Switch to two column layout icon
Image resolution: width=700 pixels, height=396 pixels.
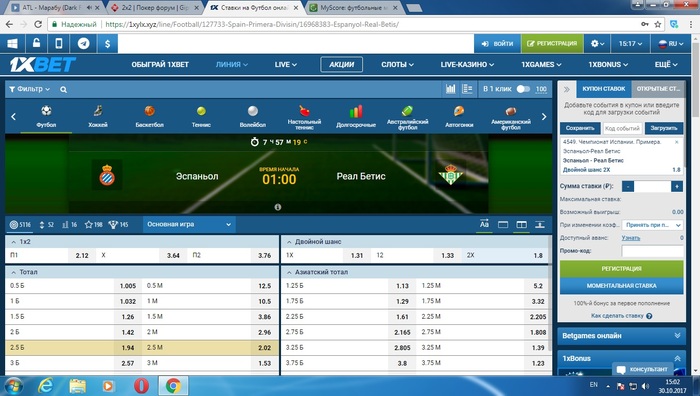click(x=521, y=224)
